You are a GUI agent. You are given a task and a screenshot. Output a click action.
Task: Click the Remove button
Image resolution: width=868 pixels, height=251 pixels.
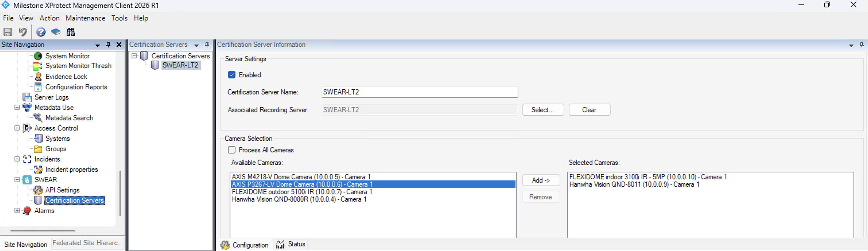(x=541, y=197)
